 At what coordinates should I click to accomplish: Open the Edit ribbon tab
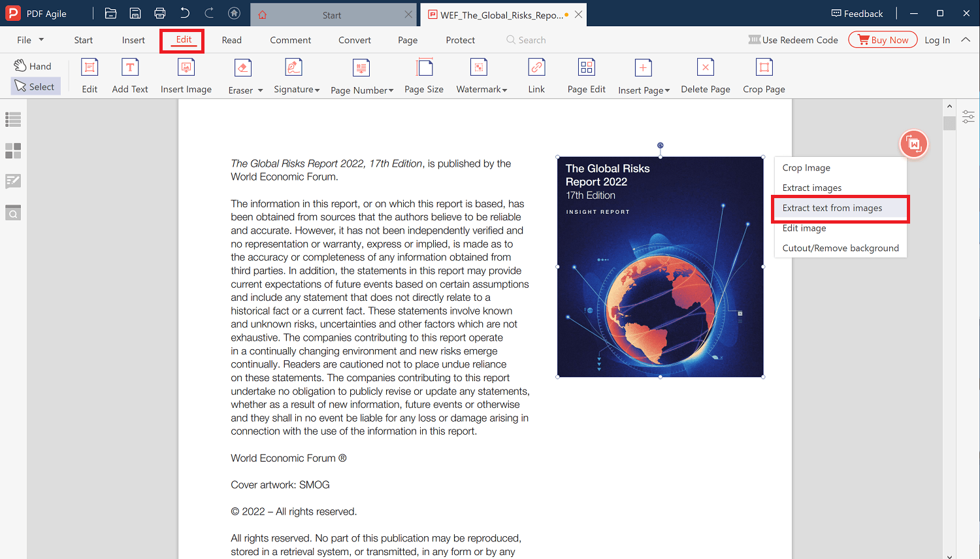(184, 40)
